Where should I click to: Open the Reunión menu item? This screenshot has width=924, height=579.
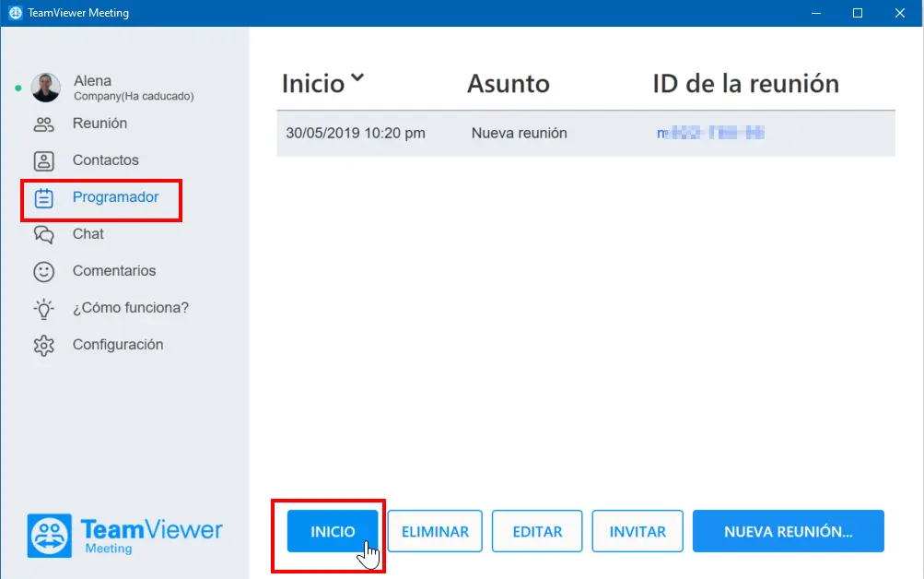coord(99,124)
